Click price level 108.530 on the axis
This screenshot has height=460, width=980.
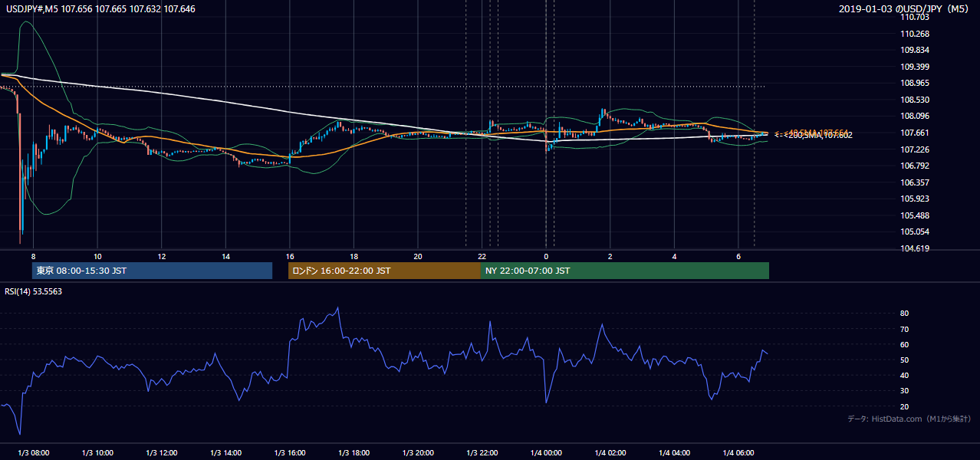click(915, 100)
